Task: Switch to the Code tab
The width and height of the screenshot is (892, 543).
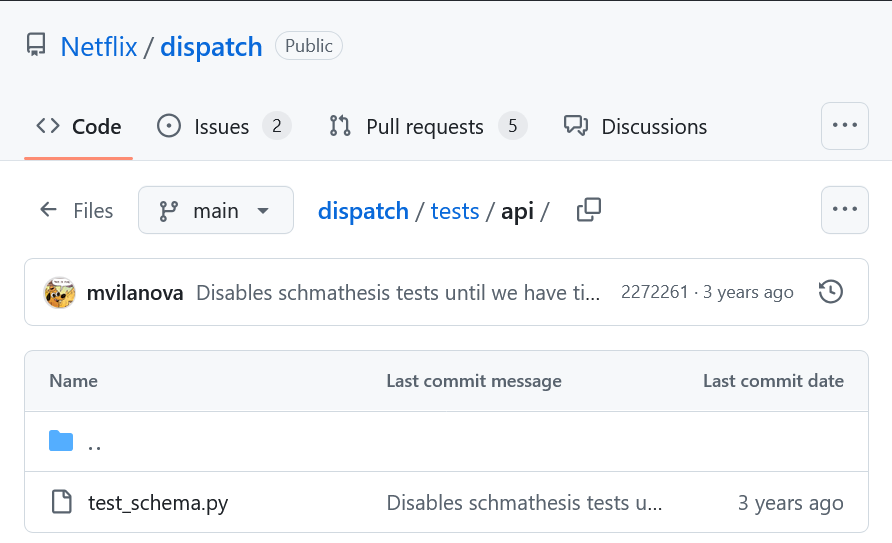Action: click(x=79, y=126)
